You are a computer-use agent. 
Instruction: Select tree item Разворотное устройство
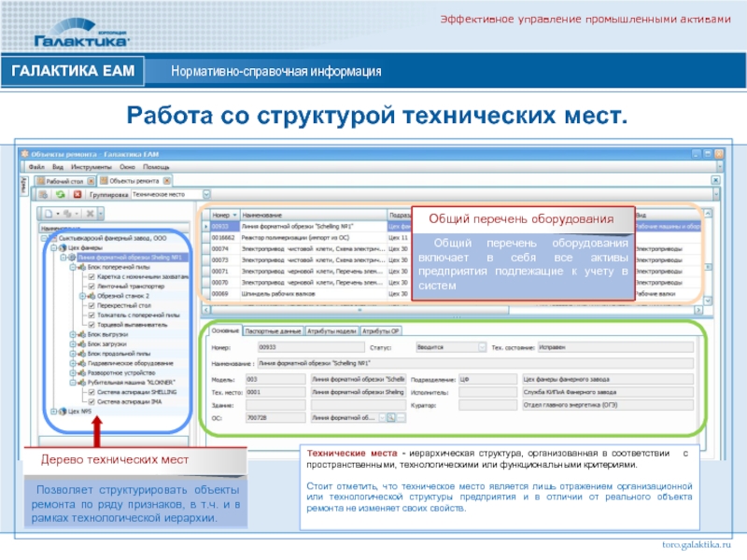click(x=121, y=372)
